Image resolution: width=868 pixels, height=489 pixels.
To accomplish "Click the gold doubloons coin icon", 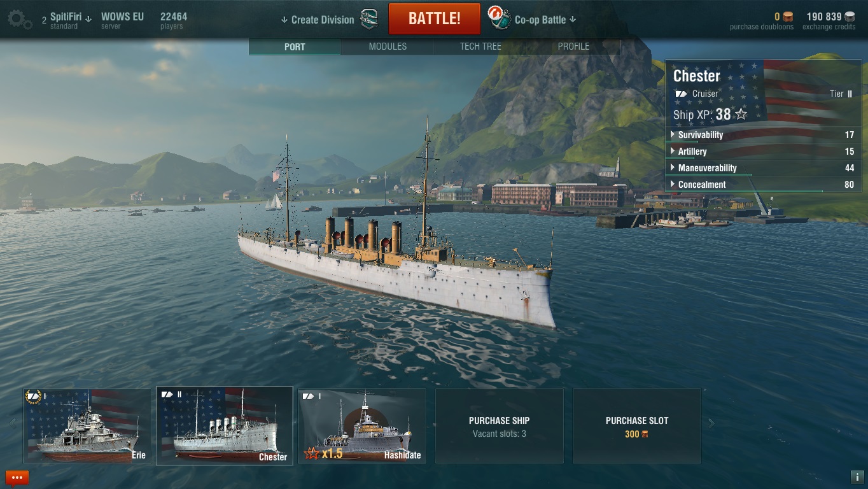I will [788, 17].
